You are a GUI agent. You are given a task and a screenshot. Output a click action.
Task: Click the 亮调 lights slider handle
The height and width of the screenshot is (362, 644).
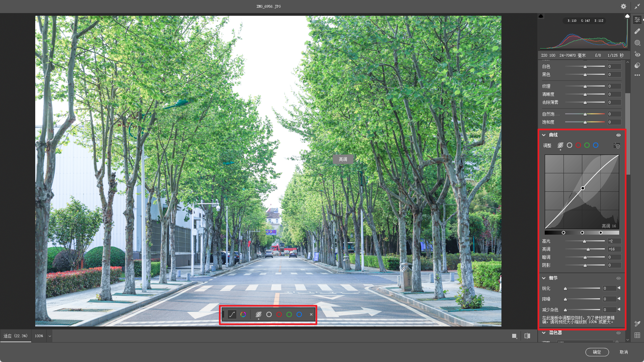point(588,249)
